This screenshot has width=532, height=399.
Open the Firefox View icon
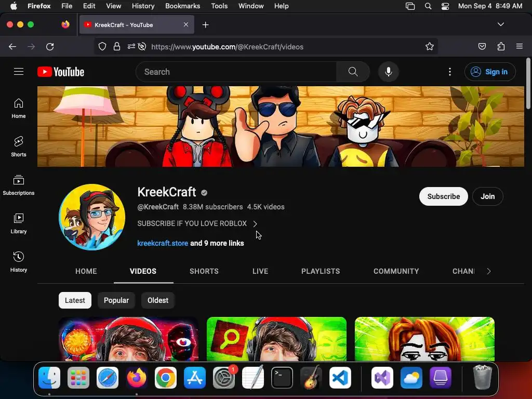(x=65, y=24)
